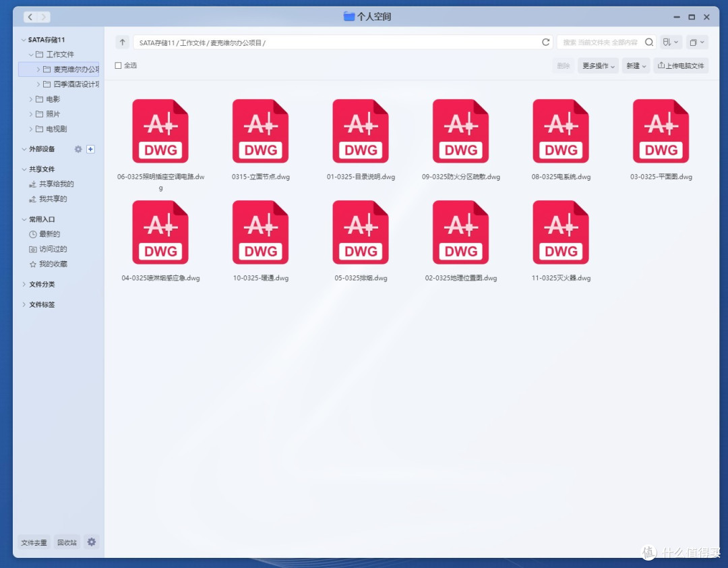The height and width of the screenshot is (568, 728).
Task: Open 05-0325排烟.dwg file icon
Action: (361, 233)
